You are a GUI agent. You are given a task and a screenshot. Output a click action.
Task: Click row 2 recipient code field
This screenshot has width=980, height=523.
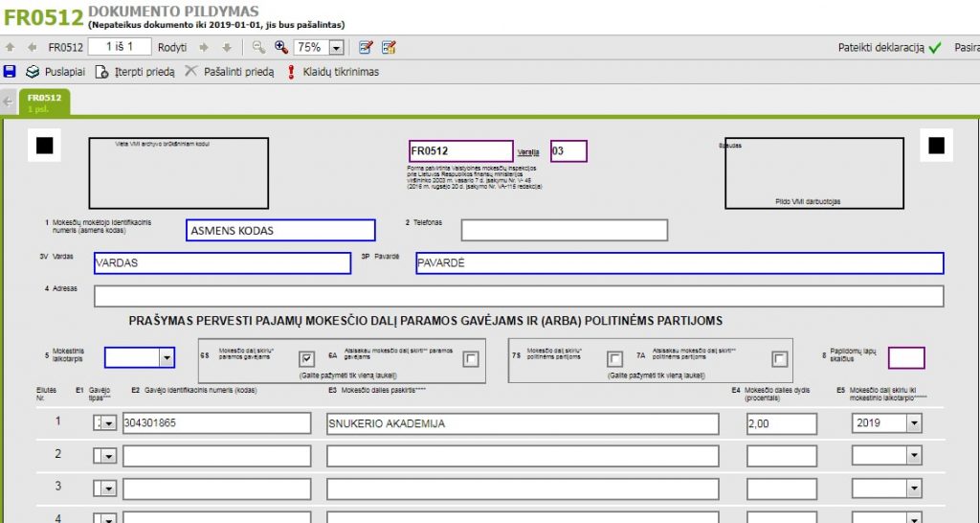pos(217,456)
